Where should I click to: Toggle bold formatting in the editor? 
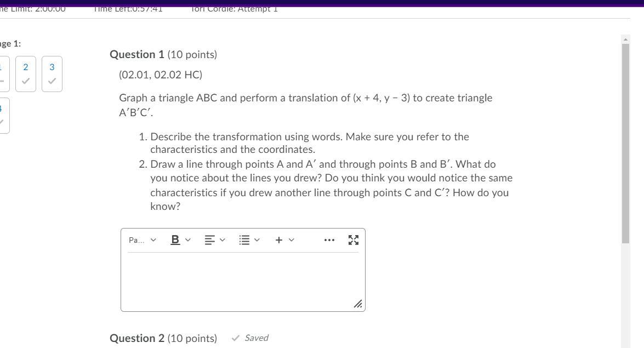click(x=175, y=240)
